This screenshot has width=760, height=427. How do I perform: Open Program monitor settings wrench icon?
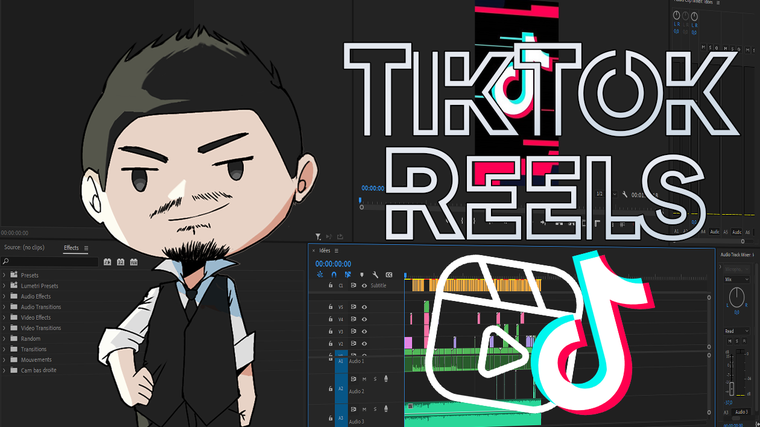(x=625, y=194)
